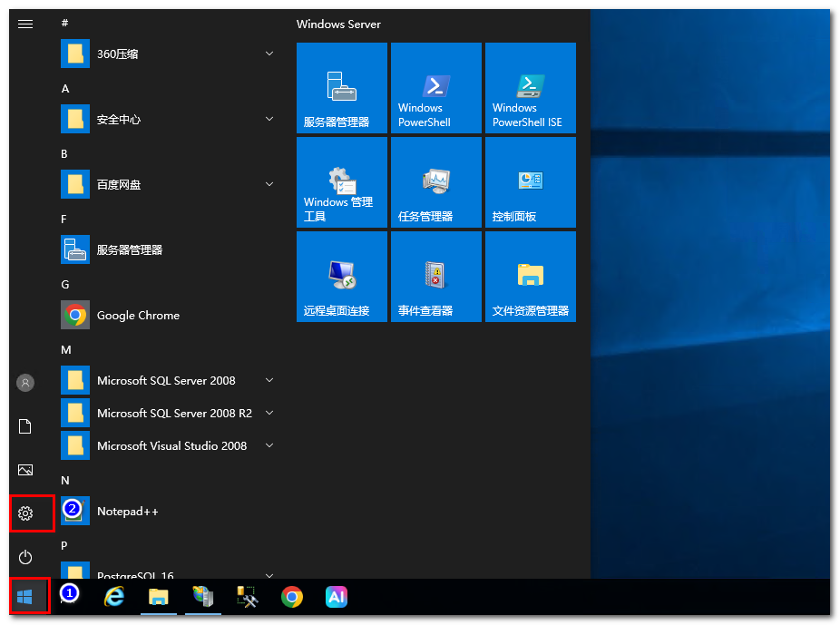Click the Windows Server group header
The width and height of the screenshot is (840, 625).
338,24
